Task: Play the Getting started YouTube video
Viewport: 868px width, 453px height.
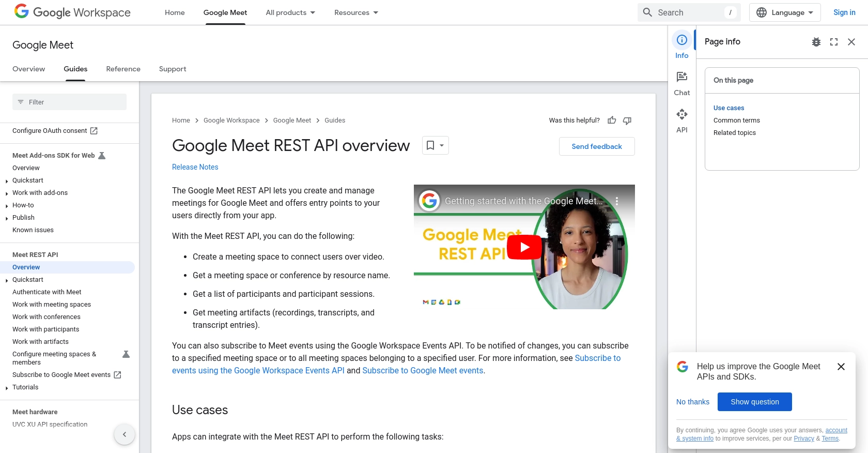Action: 524,247
